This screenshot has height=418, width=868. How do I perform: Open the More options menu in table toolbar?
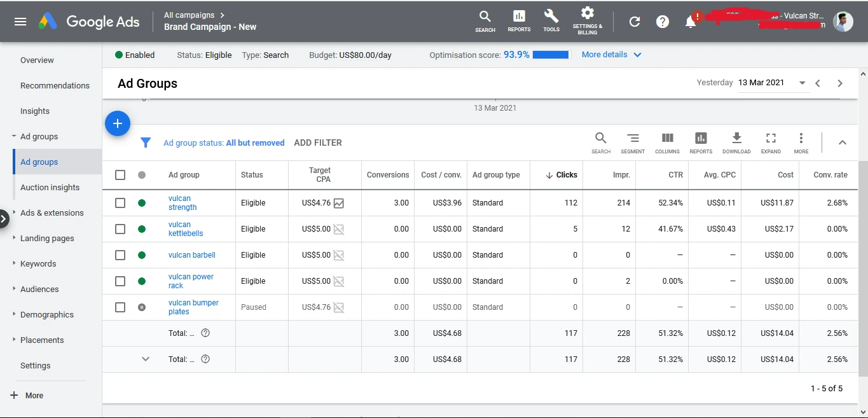pos(801,143)
